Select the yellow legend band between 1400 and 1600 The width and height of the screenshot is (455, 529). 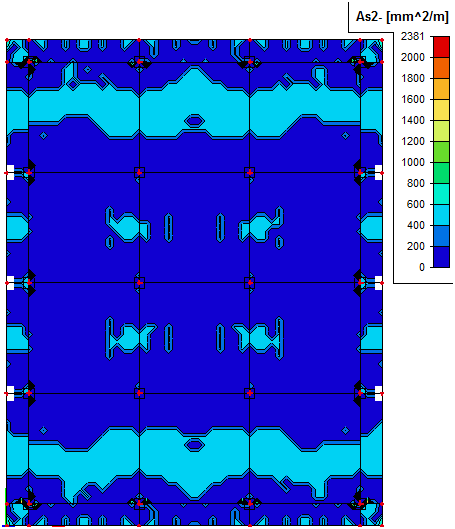tap(441, 110)
